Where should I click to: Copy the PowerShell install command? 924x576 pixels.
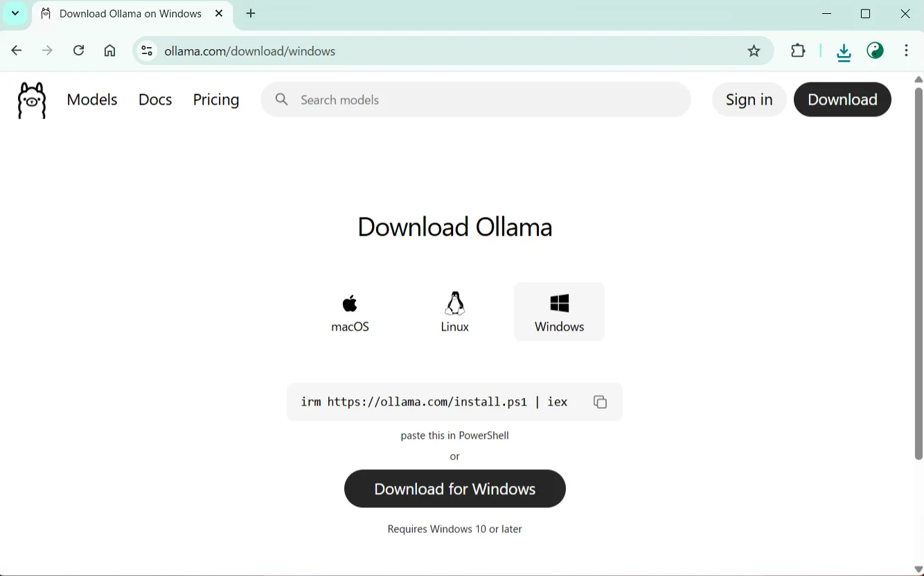(x=601, y=402)
